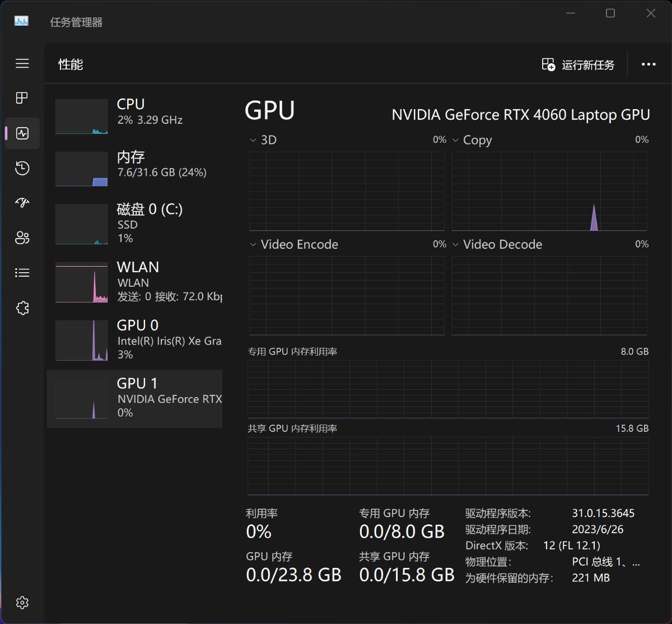Click driver version 31.0.15.3645

click(603, 513)
